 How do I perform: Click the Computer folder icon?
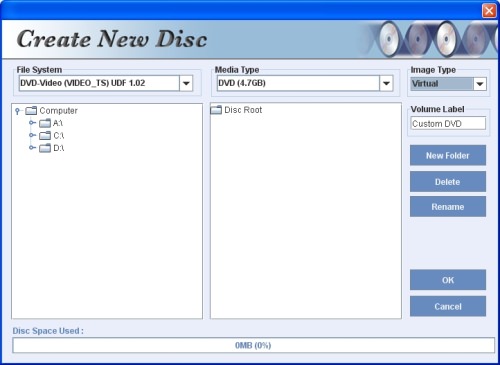click(x=31, y=110)
